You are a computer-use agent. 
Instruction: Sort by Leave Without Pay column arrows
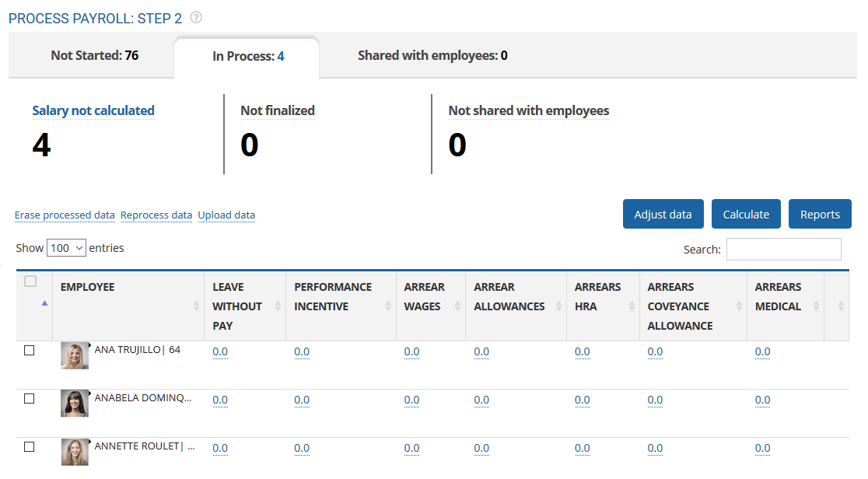[278, 306]
